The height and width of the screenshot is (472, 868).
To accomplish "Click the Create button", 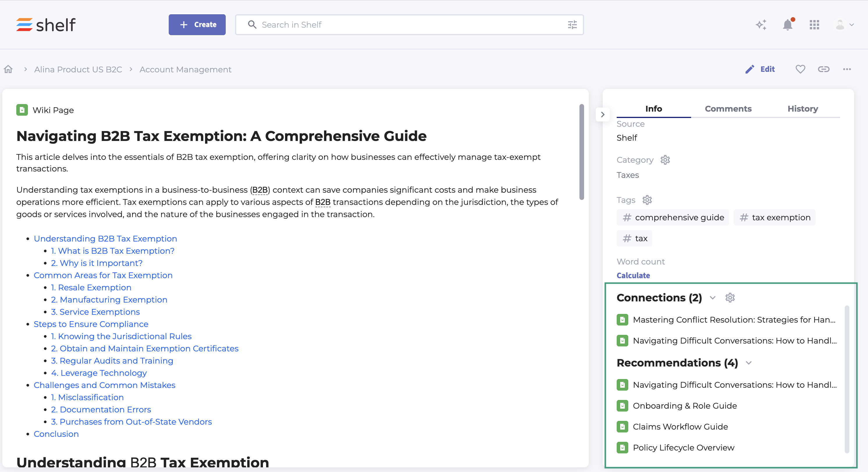I will pos(197,25).
